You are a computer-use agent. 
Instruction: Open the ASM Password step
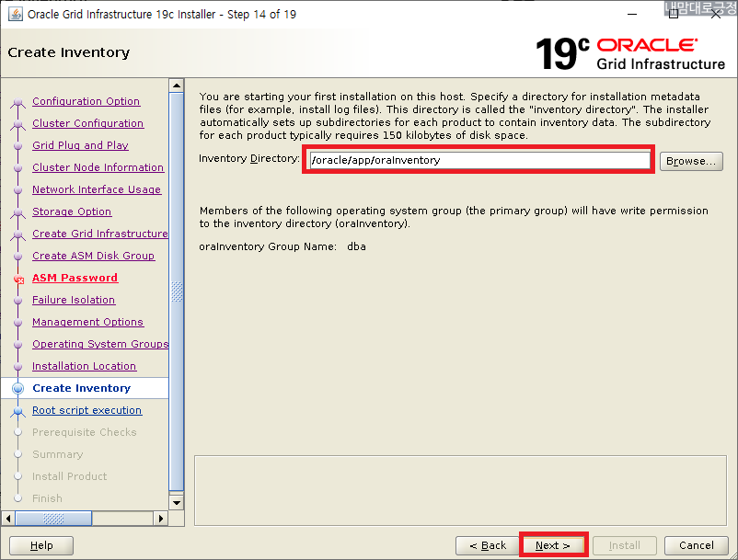pos(75,279)
